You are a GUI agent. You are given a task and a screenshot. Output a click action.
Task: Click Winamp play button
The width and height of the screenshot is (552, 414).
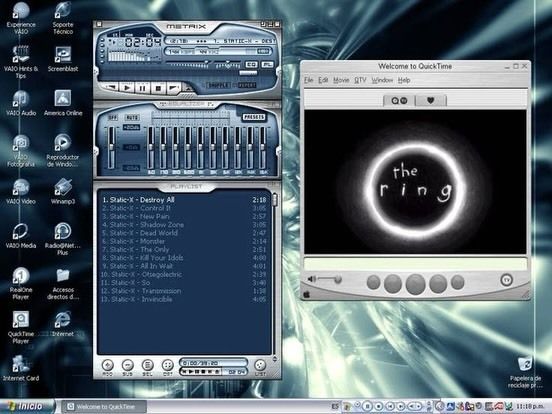pyautogui.click(x=127, y=87)
